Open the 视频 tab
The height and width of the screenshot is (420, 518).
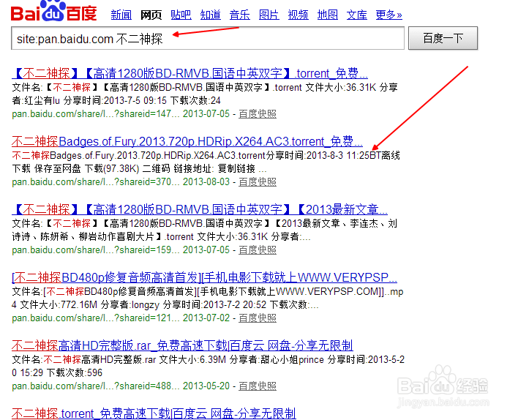(299, 15)
